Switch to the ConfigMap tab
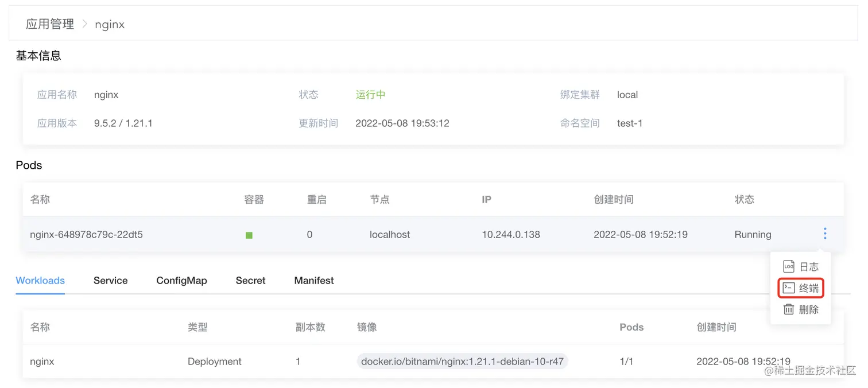The image size is (868, 388). (181, 281)
